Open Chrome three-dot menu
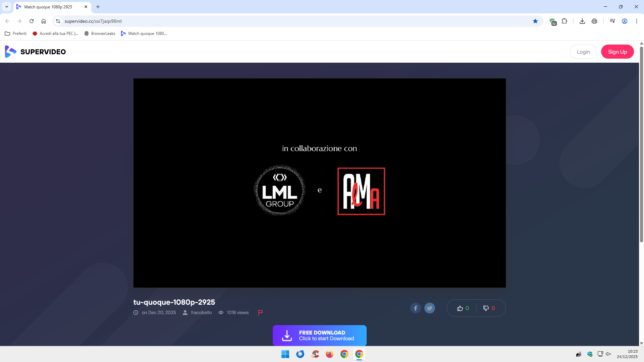644x362 pixels. pyautogui.click(x=637, y=21)
